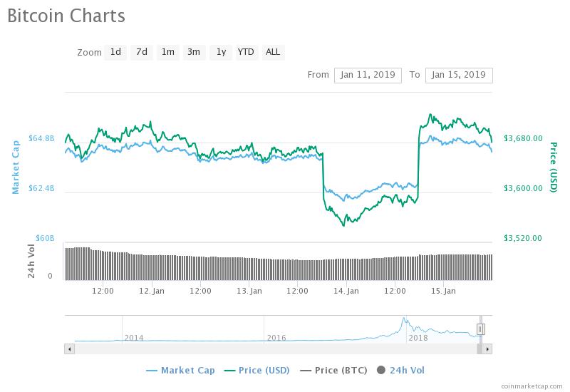
Task: Edit the To date field
Action: pyautogui.click(x=459, y=76)
